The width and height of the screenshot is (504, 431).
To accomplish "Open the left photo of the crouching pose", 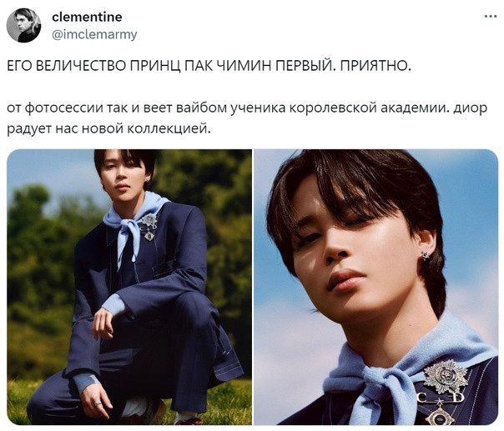I will click(129, 287).
